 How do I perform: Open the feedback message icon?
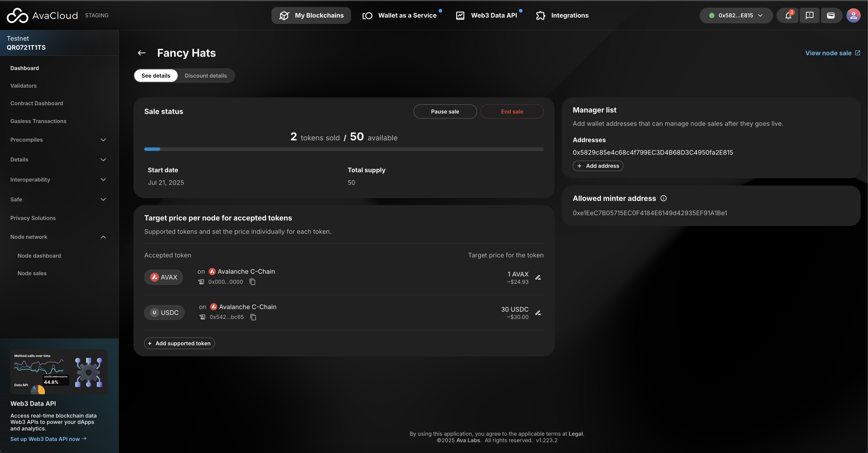[x=809, y=16]
